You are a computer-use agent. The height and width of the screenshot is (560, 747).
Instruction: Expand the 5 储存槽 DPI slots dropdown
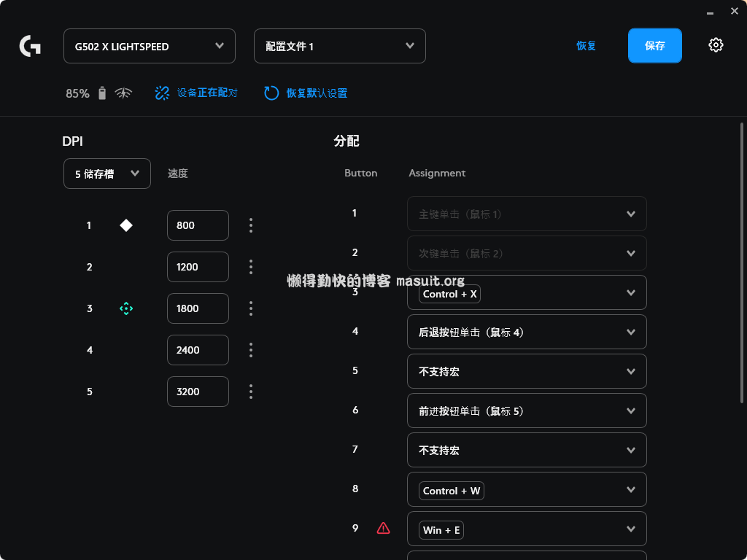pos(107,174)
